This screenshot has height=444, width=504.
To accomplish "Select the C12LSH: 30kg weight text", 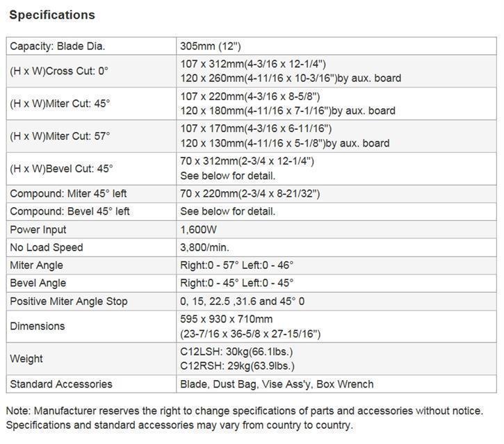I will pyautogui.click(x=236, y=352).
